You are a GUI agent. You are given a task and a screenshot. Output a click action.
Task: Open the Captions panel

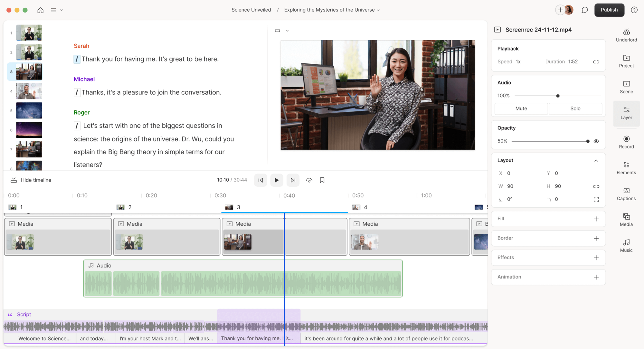626,194
